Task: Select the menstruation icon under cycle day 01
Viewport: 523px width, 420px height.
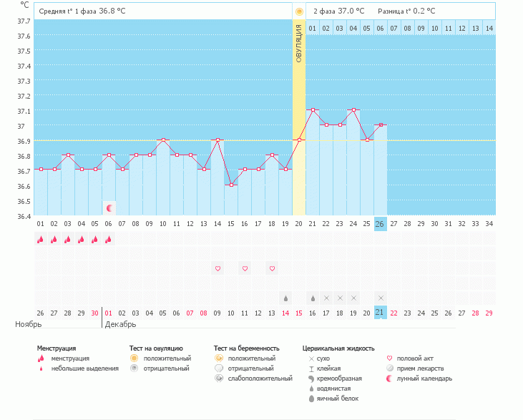Action: click(40, 240)
